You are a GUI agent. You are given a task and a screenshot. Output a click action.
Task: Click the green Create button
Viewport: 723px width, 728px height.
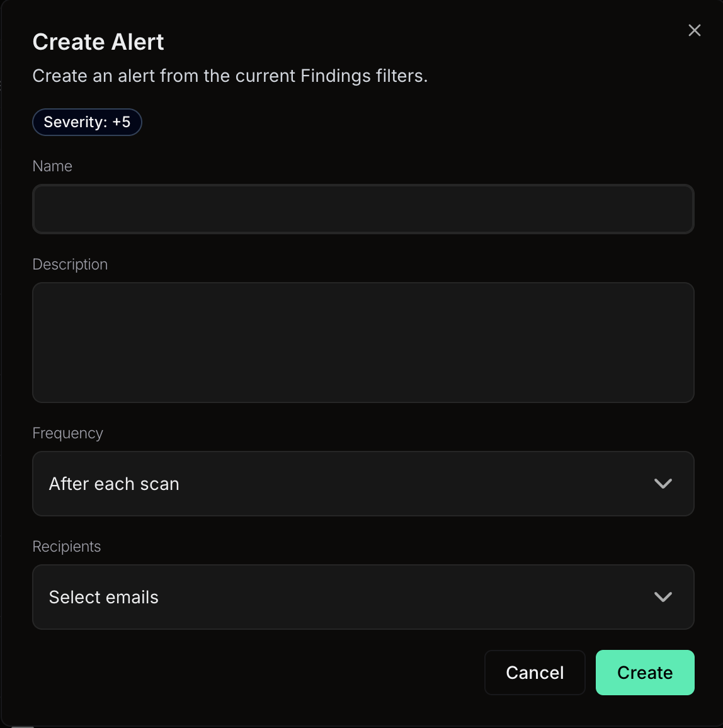[x=645, y=673]
